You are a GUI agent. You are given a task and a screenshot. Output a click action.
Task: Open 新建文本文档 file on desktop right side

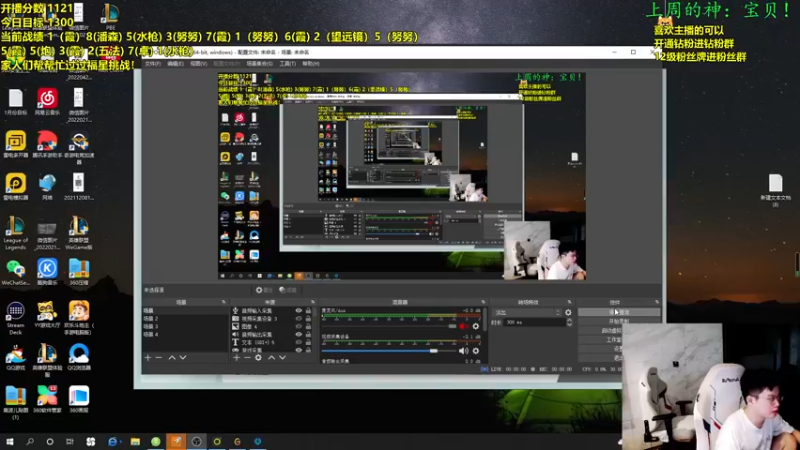(x=775, y=190)
